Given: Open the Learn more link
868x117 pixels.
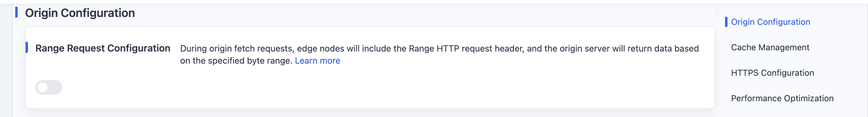Looking at the screenshot, I should pyautogui.click(x=318, y=61).
